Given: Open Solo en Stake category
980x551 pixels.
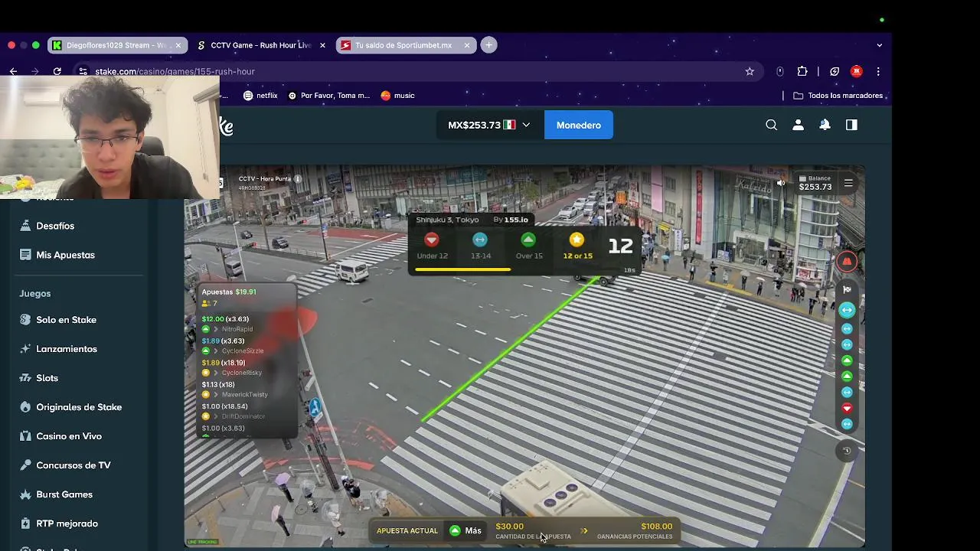Looking at the screenshot, I should click(66, 320).
